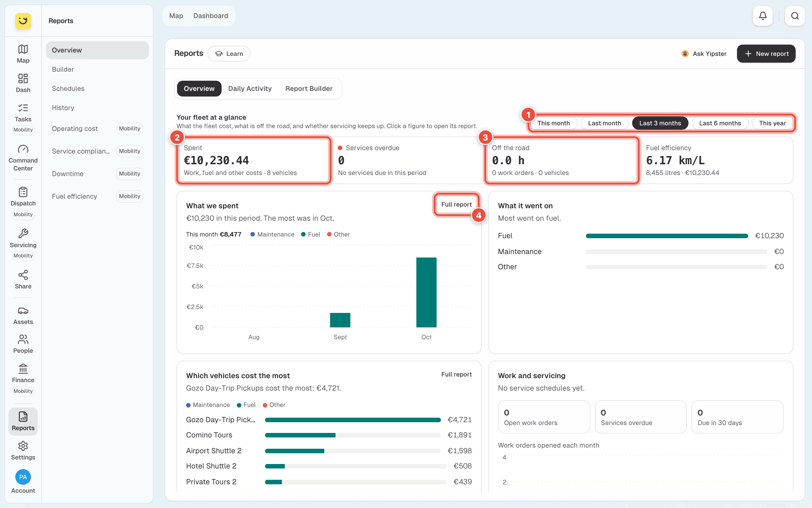Click Ask Yipster
Screen dimensions: 812x508
[x=704, y=54]
